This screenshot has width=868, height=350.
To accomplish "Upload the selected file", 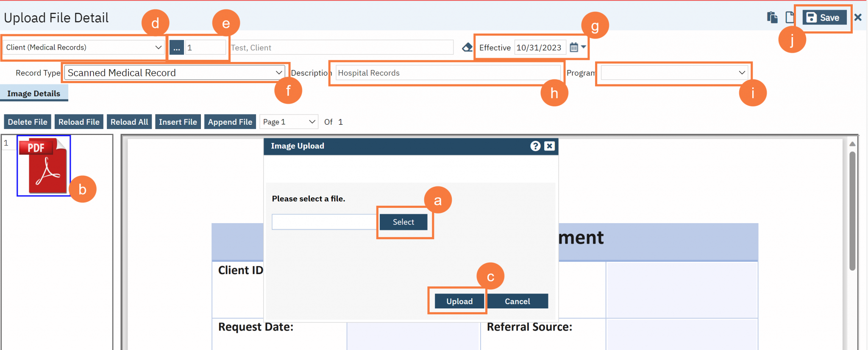I will 459,301.
